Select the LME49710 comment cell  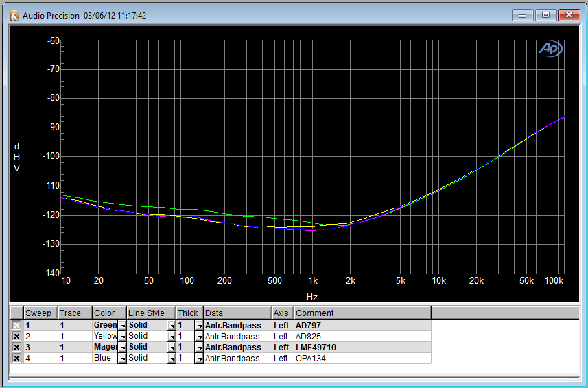coord(362,347)
